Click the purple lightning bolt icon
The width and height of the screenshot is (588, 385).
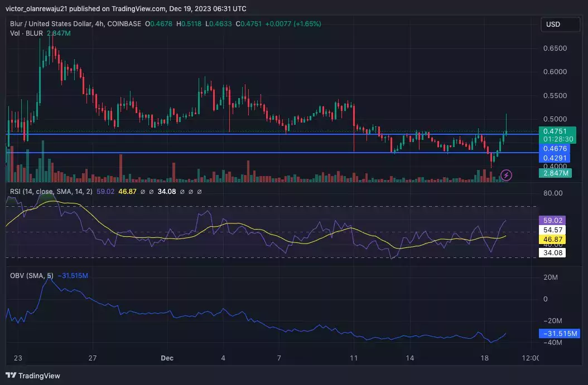[x=506, y=175]
